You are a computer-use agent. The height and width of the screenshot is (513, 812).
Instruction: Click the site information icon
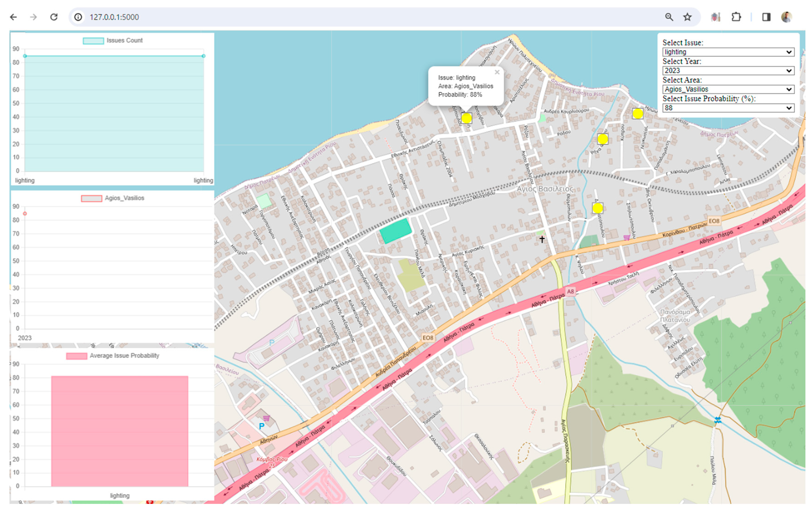[78, 17]
